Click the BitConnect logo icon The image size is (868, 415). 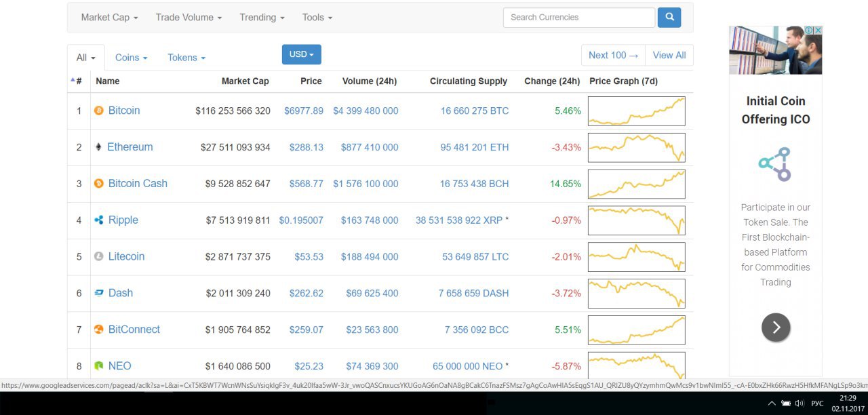[99, 330]
